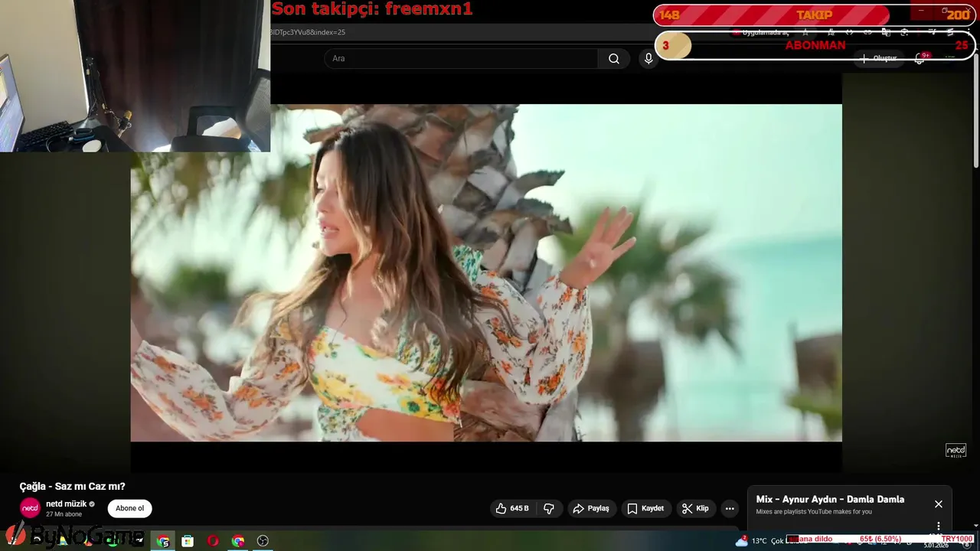Screen dimensions: 980x551
Task: Create a clip using the Klip button
Action: (x=695, y=508)
